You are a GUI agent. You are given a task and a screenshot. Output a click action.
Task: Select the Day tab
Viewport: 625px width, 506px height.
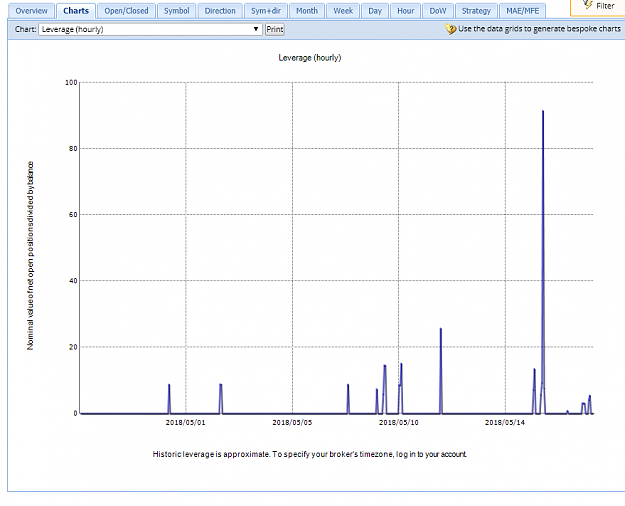(375, 11)
